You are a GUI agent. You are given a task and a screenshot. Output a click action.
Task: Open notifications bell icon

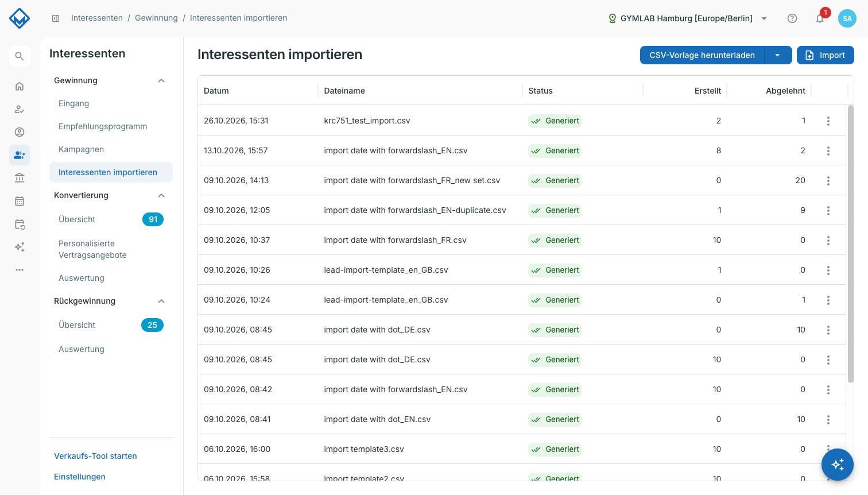pyautogui.click(x=820, y=18)
